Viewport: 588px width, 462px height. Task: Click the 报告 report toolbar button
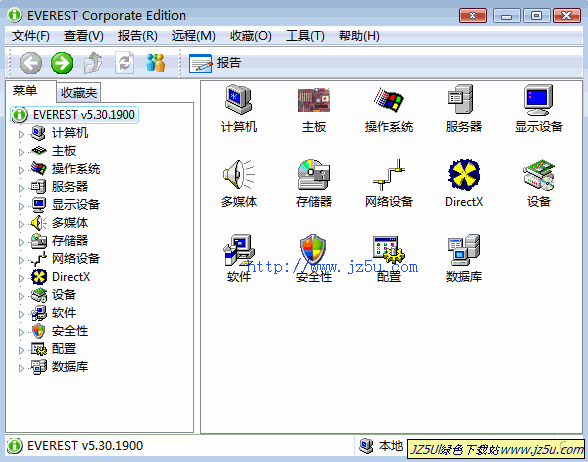215,63
